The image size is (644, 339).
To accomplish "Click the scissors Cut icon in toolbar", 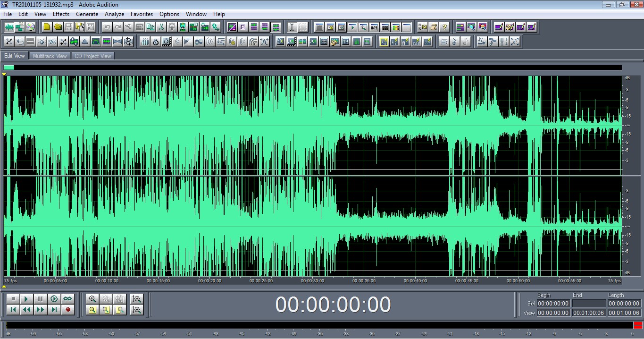I will (161, 27).
